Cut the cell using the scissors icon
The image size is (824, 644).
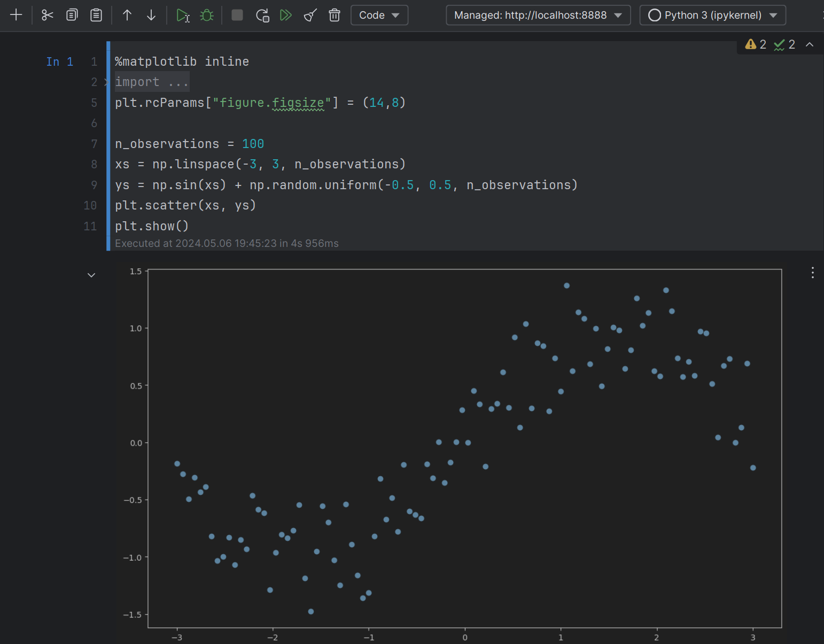coord(48,15)
